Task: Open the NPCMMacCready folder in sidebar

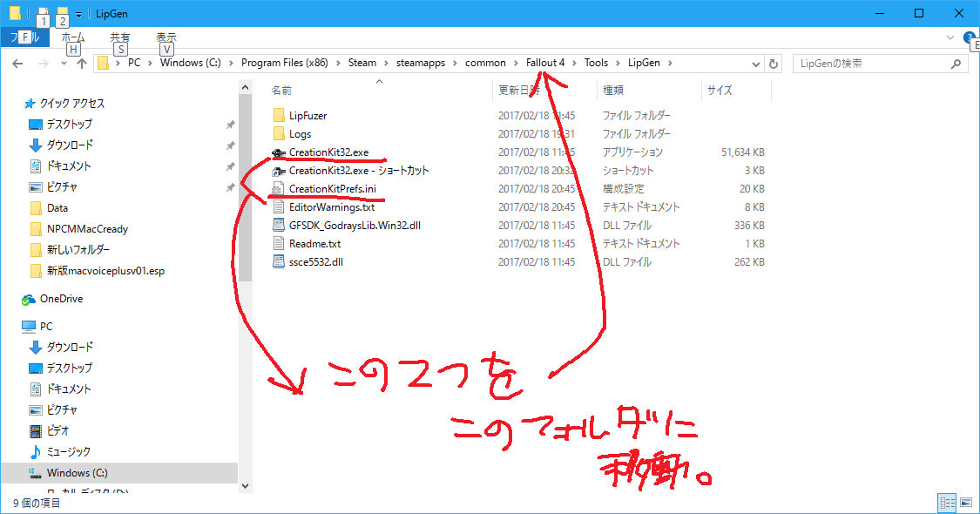Action: pyautogui.click(x=87, y=229)
